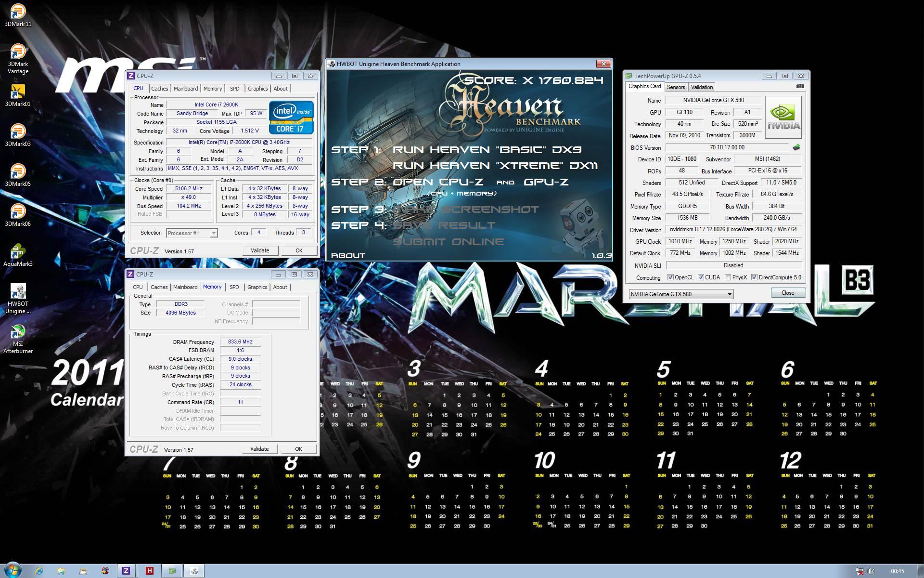Screen dimensions: 924x578
Task: Open the NVIDIA GeForce GTX 580 dropdown
Action: coord(681,294)
